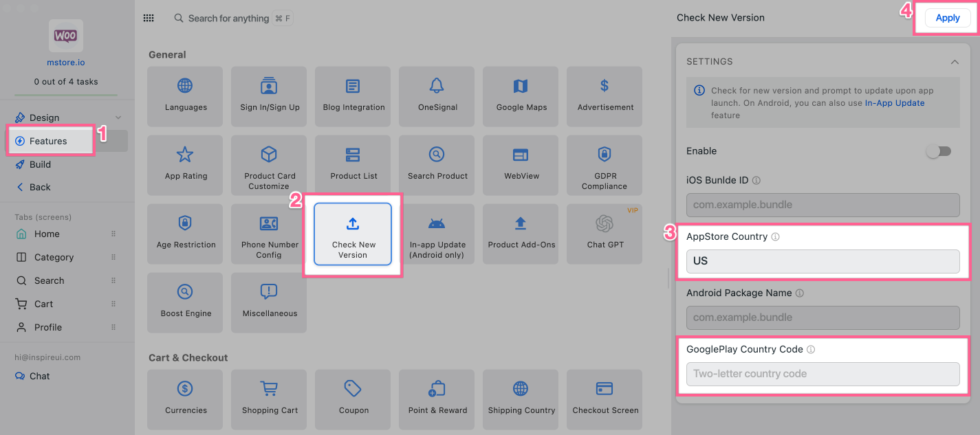Open the App Rating feature

(185, 165)
